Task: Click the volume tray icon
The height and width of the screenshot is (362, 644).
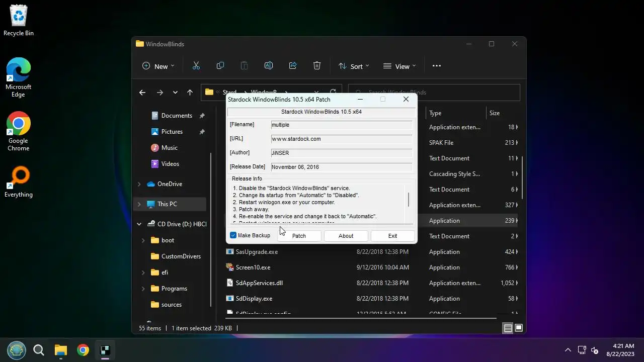Action: coord(595,350)
